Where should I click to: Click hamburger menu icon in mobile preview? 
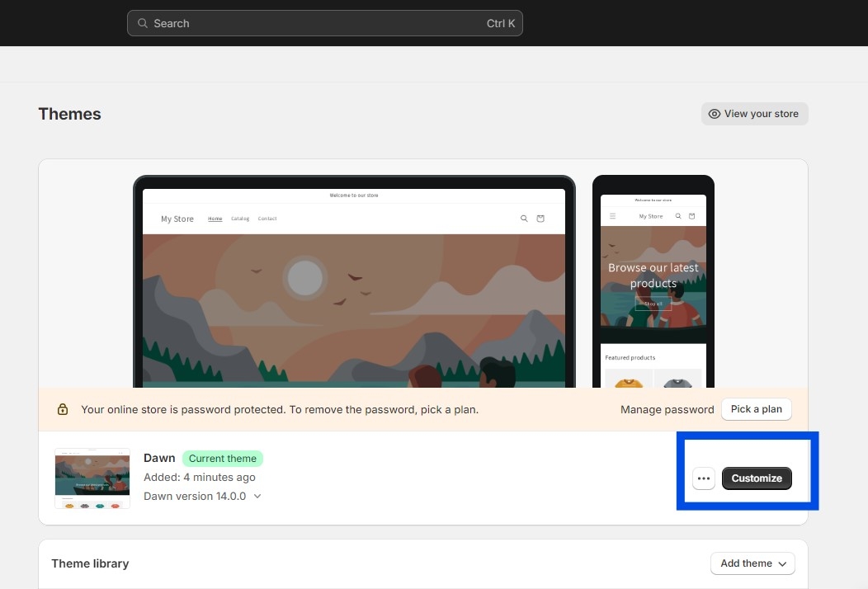pos(613,216)
